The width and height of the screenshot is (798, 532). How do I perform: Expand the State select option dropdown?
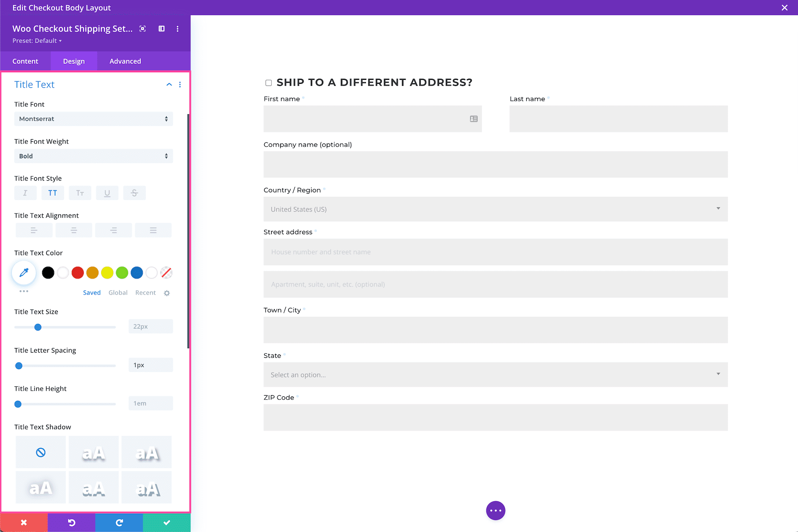point(495,374)
